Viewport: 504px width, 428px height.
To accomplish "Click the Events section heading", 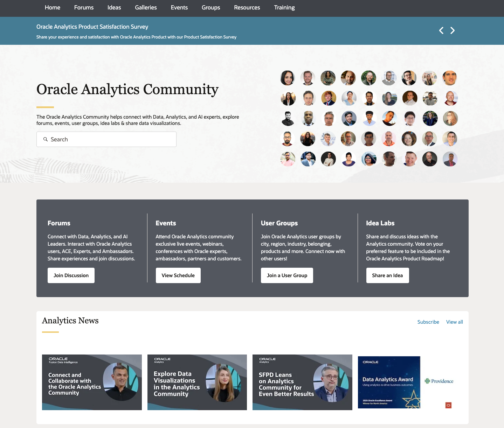I will click(166, 223).
